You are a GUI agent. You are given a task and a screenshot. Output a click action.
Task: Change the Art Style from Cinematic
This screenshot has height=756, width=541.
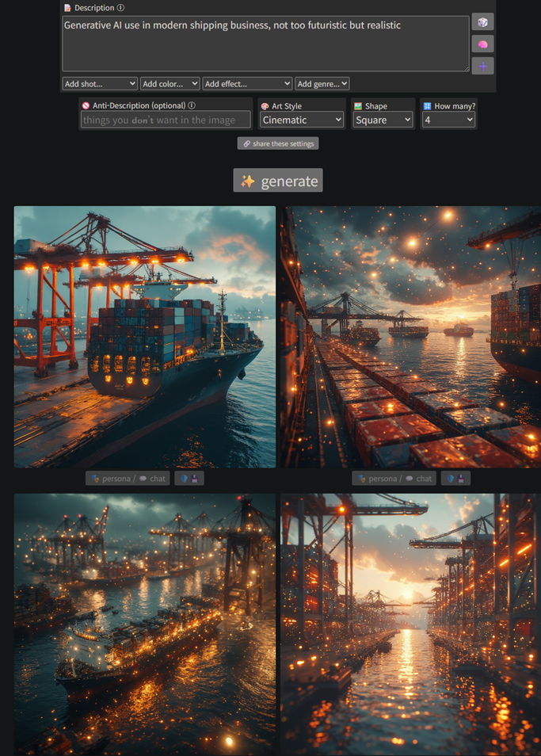point(301,120)
